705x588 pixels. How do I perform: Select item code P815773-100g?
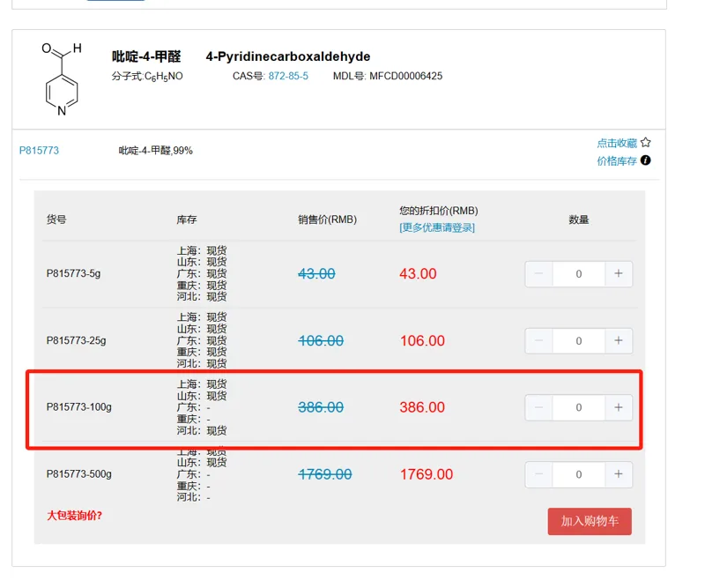point(79,407)
